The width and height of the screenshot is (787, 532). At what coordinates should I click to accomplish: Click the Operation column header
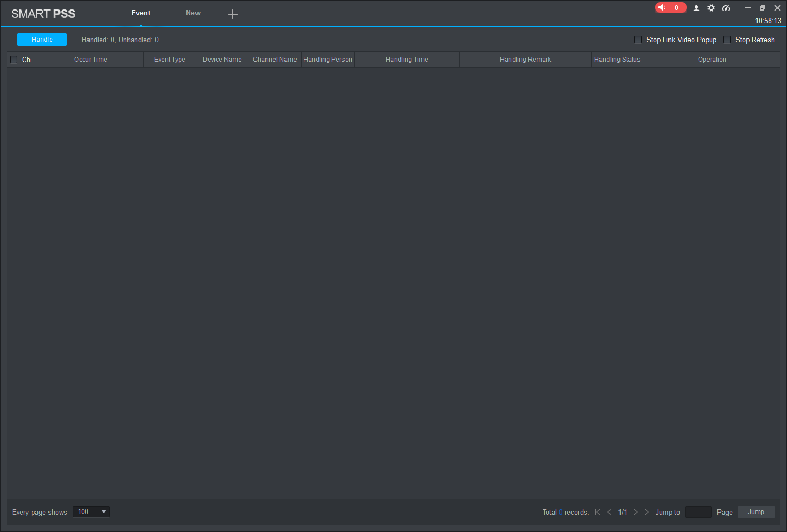[712, 60]
